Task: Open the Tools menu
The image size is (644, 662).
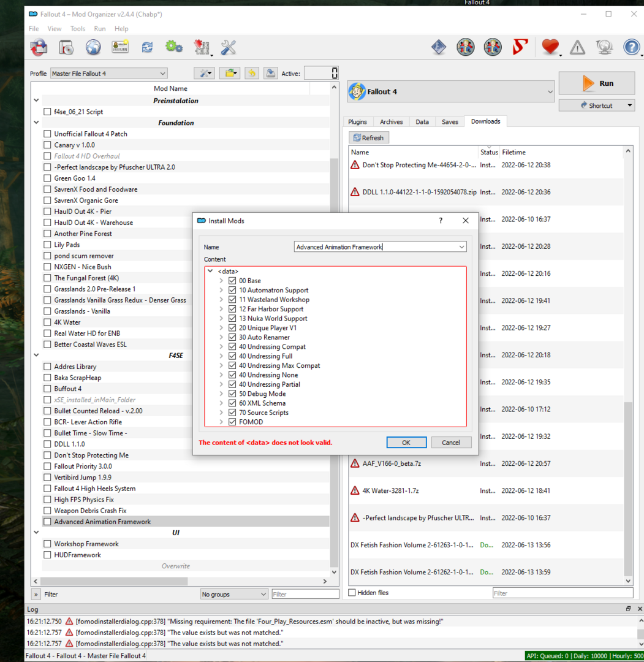Action: coord(78,29)
